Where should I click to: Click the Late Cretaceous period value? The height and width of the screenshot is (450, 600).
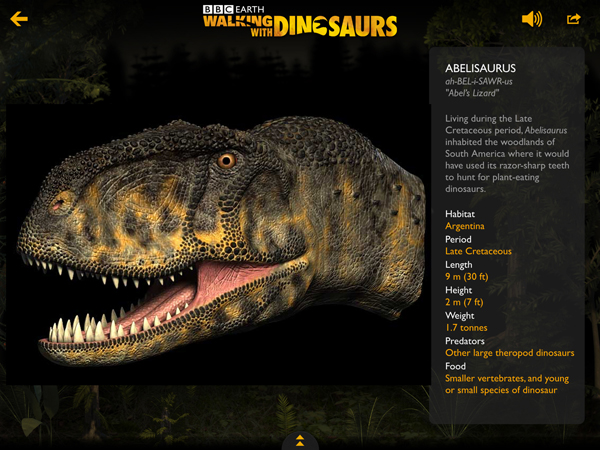(x=478, y=251)
